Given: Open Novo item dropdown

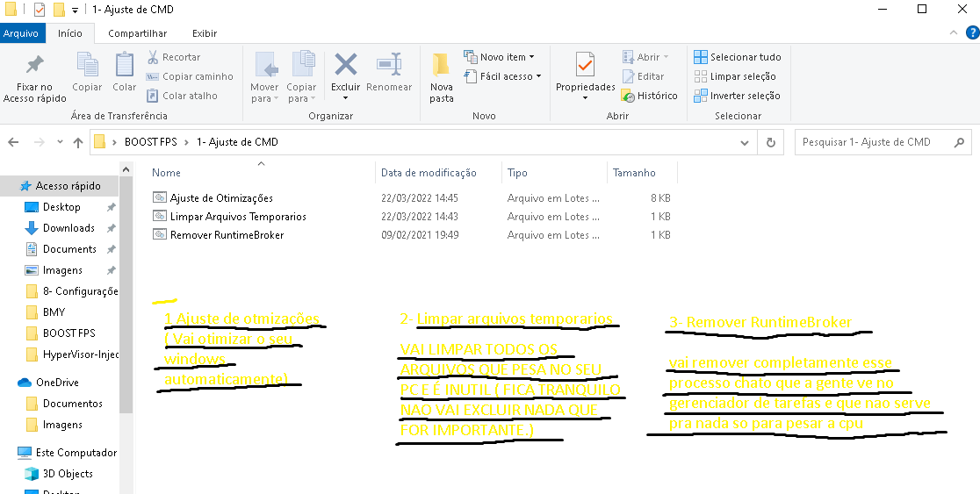Looking at the screenshot, I should point(499,57).
